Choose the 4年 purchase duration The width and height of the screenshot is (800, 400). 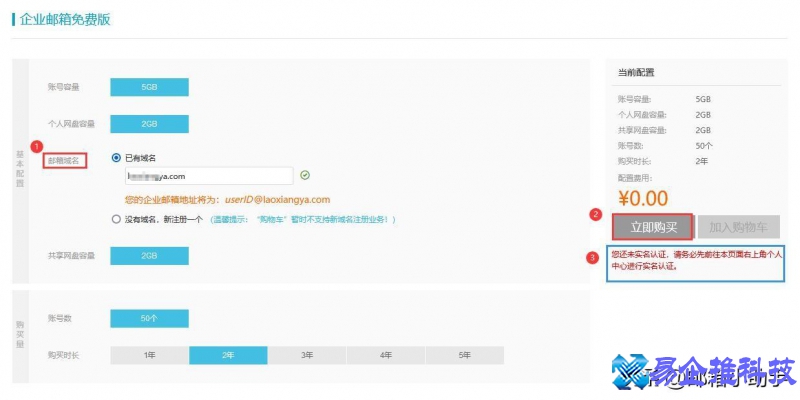click(x=386, y=355)
